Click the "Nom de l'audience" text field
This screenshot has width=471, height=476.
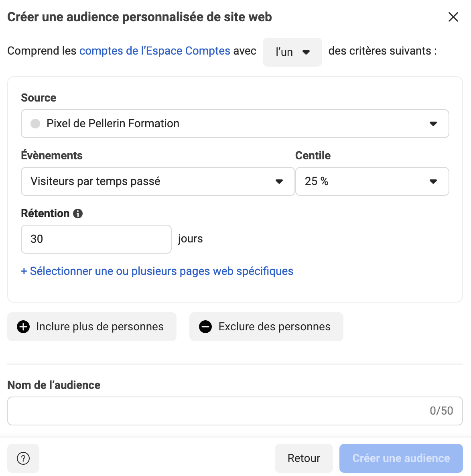217,411
